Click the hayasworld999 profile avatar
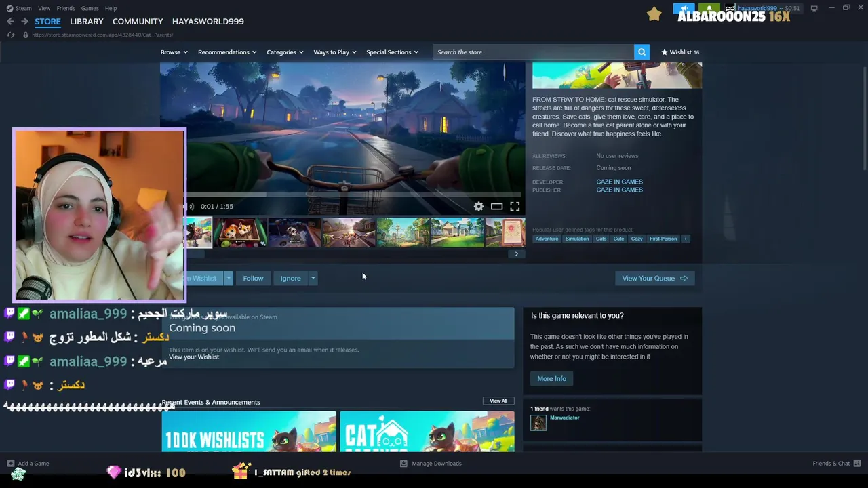Image resolution: width=868 pixels, height=488 pixels. click(730, 9)
